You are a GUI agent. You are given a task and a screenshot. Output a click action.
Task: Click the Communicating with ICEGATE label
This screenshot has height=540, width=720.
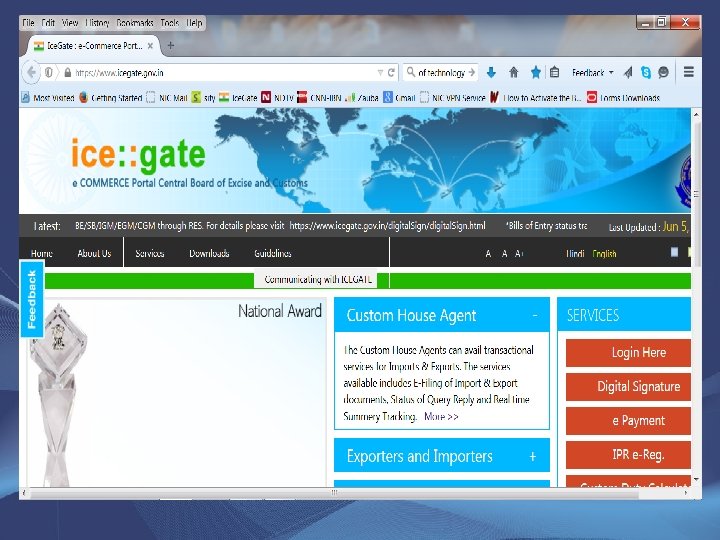pyautogui.click(x=318, y=279)
